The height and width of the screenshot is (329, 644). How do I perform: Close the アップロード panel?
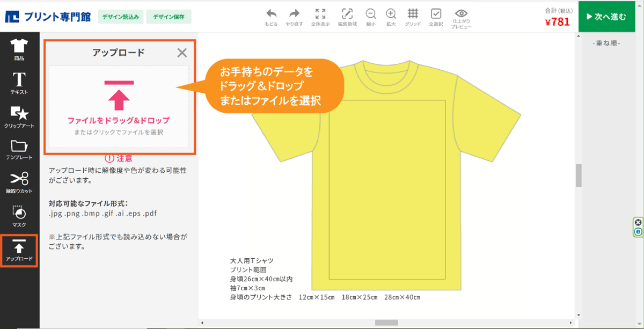tap(182, 53)
